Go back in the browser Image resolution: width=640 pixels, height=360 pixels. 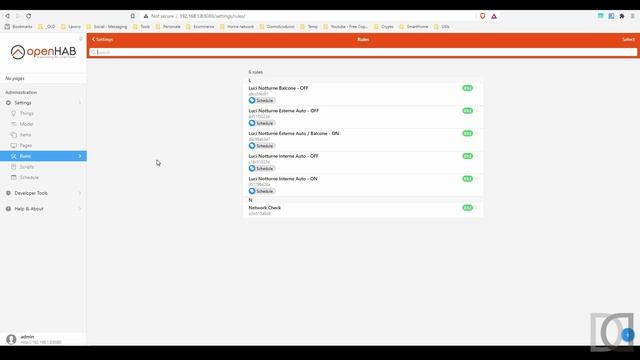[x=7, y=16]
